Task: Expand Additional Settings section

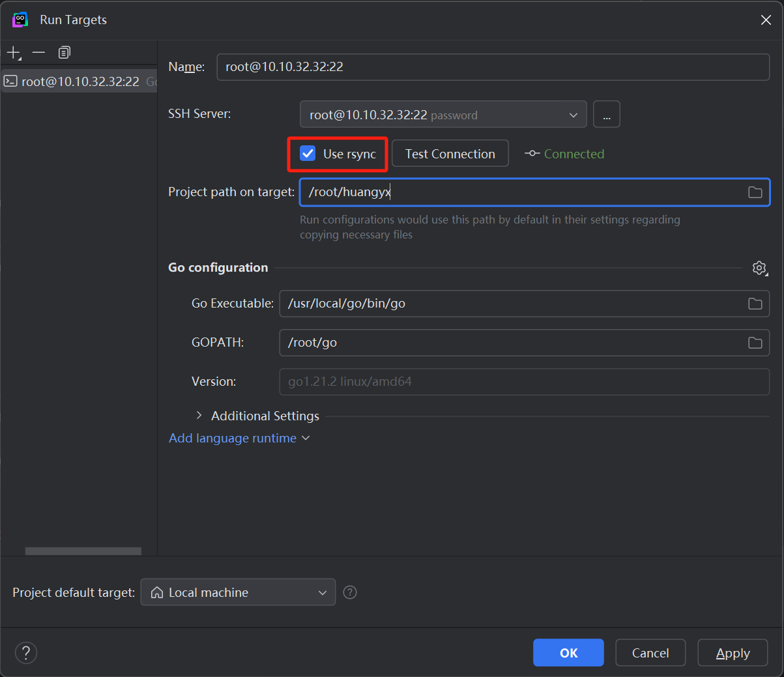Action: point(199,416)
